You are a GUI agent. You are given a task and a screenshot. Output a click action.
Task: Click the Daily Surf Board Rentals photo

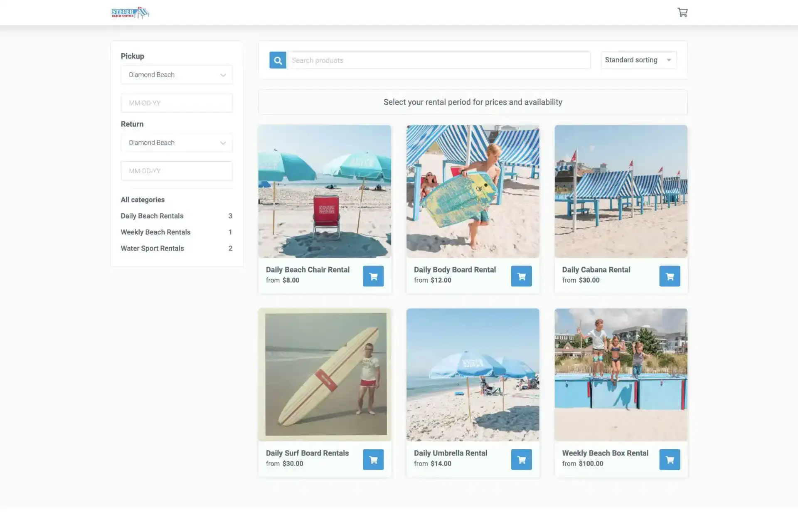click(325, 374)
